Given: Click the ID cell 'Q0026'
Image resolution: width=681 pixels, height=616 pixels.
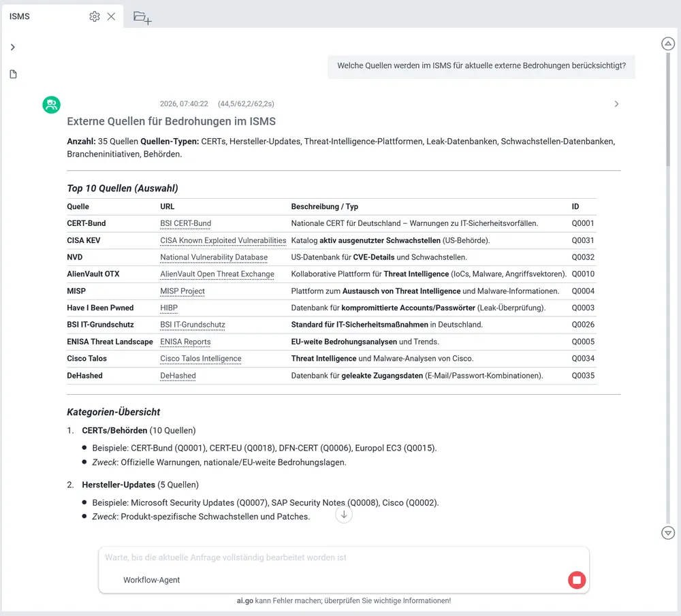Looking at the screenshot, I should 582,325.
